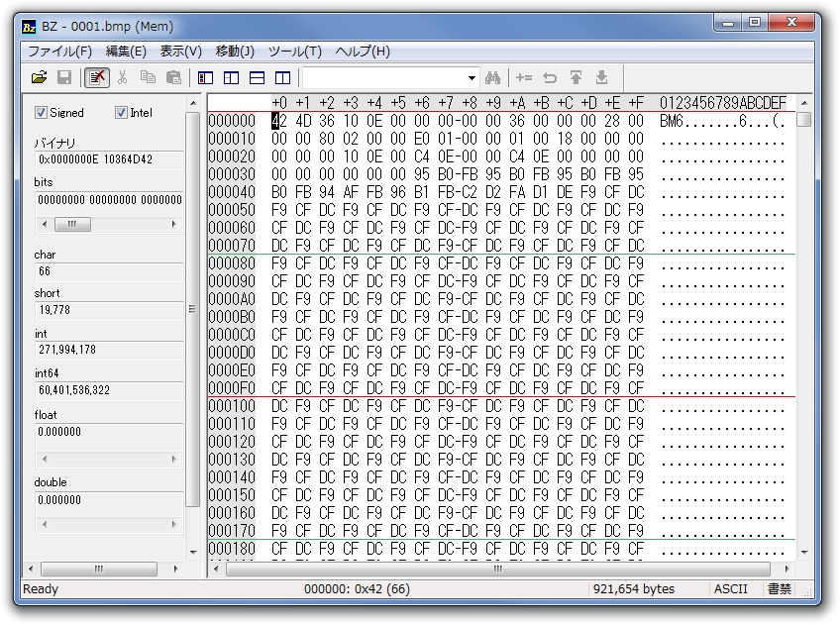This screenshot has height=625, width=840.
Task: Open the 編集(E) menu
Action: click(126, 52)
